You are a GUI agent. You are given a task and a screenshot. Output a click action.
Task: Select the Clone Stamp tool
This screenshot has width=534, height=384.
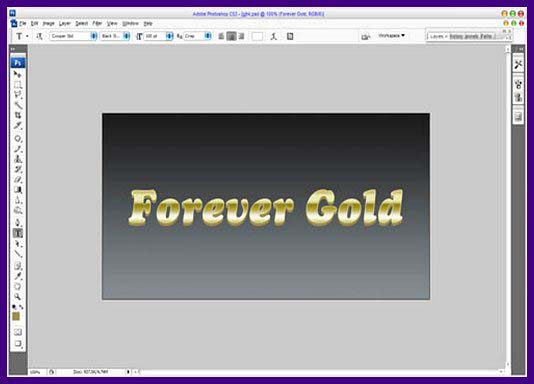(17, 159)
